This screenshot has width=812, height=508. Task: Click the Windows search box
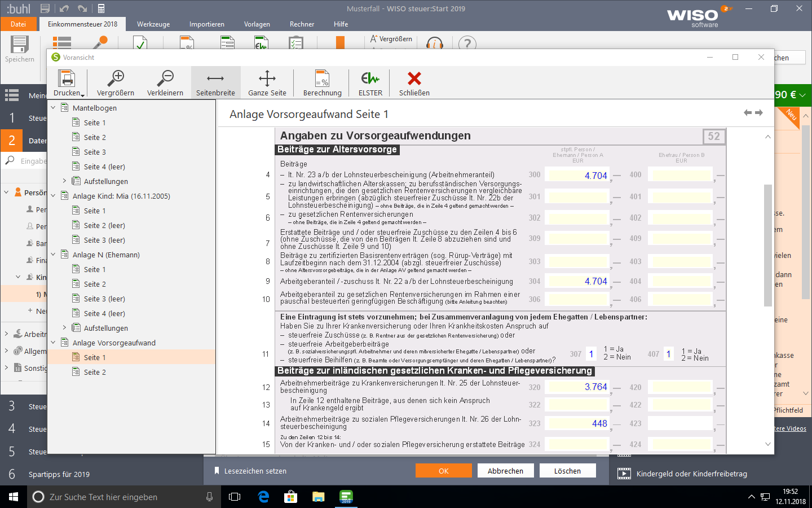point(123,497)
